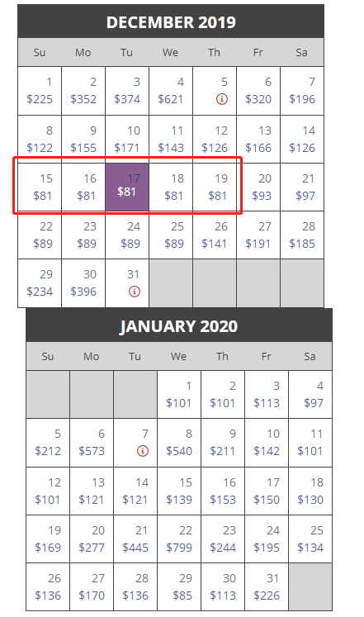Click the info icon on January 7

[x=143, y=451]
